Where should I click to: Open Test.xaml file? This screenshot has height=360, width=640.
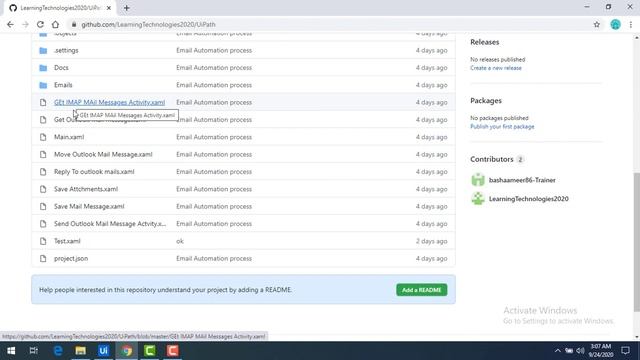point(67,241)
